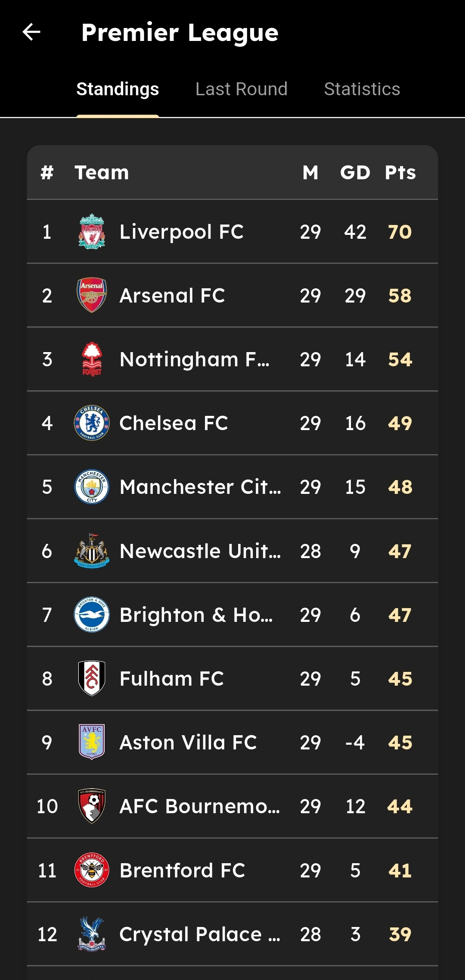
Task: Tap the back arrow icon
Action: (x=31, y=32)
